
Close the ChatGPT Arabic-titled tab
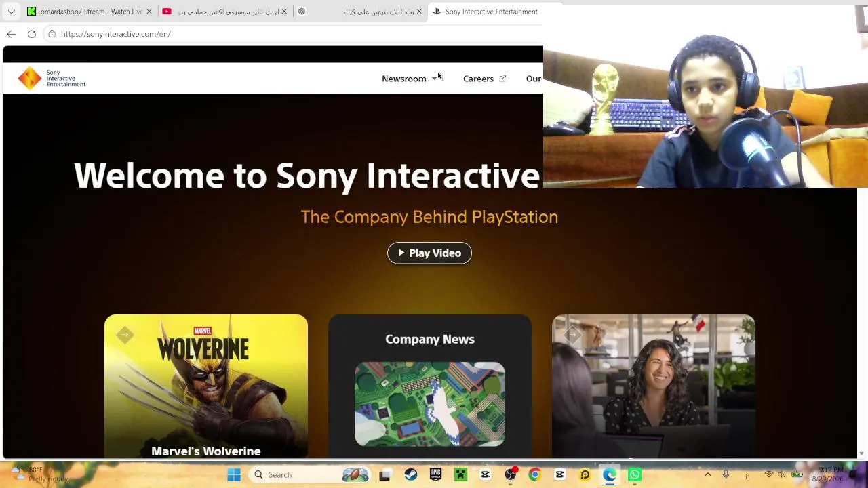click(x=419, y=12)
